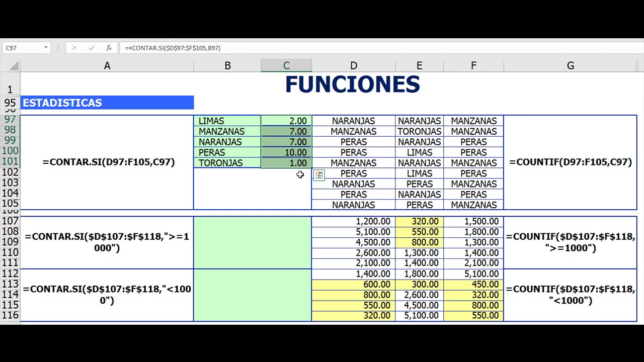Select the yellow cell showing 450.00

tap(473, 284)
